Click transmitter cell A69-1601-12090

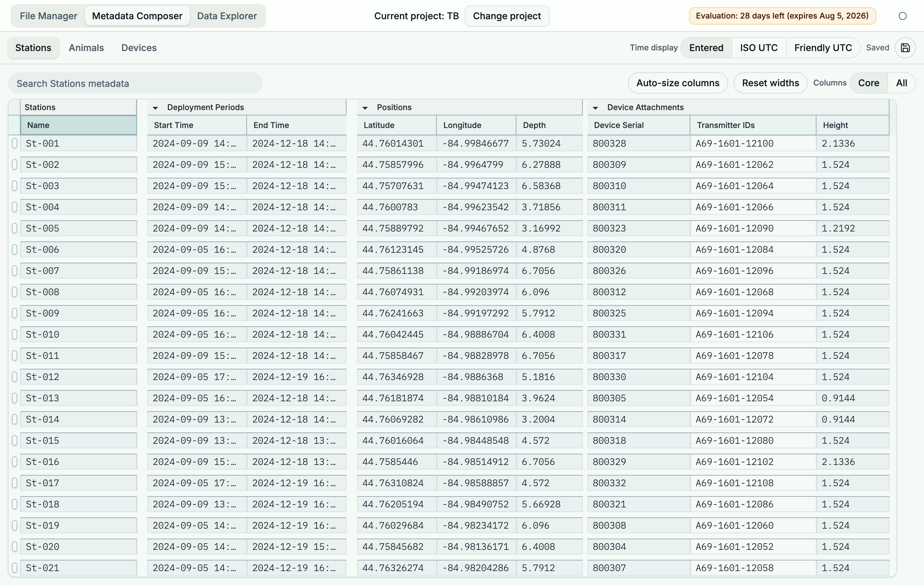click(x=753, y=228)
